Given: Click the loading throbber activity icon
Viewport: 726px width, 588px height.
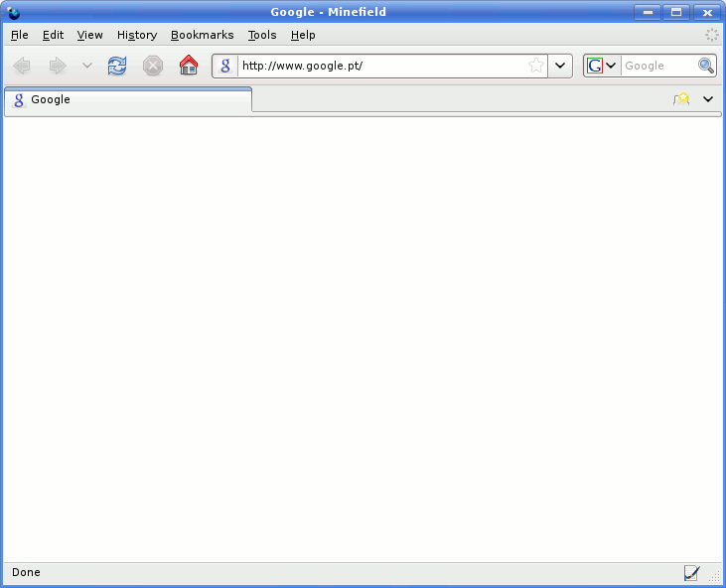Looking at the screenshot, I should (712, 35).
